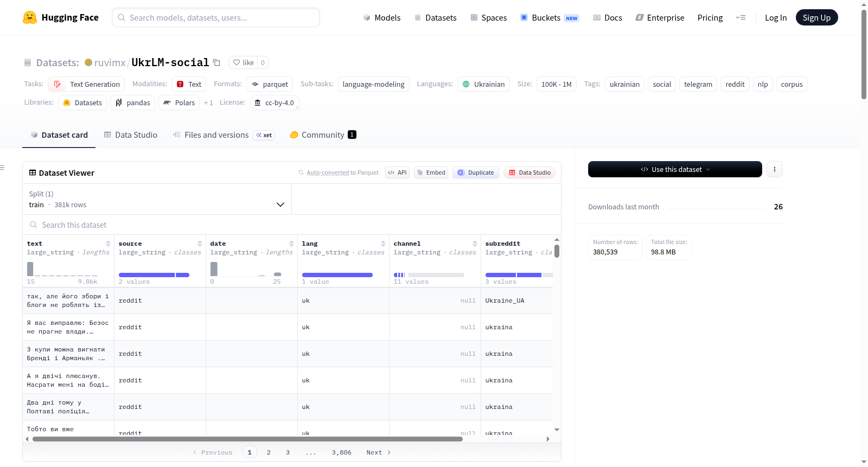Click the page's main vertical scrollbar
This screenshot has height=467, width=868.
[x=864, y=54]
